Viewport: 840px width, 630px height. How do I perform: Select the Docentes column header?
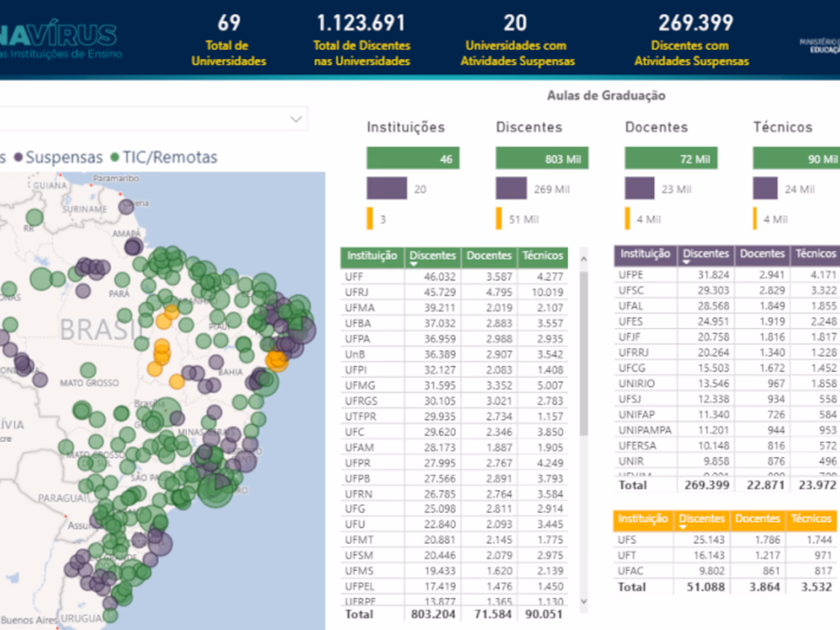point(488,255)
